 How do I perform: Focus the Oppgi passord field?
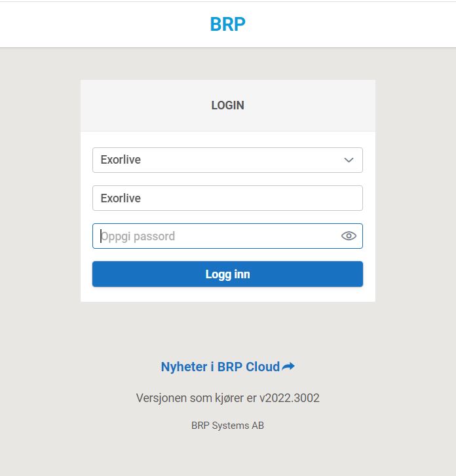227,236
